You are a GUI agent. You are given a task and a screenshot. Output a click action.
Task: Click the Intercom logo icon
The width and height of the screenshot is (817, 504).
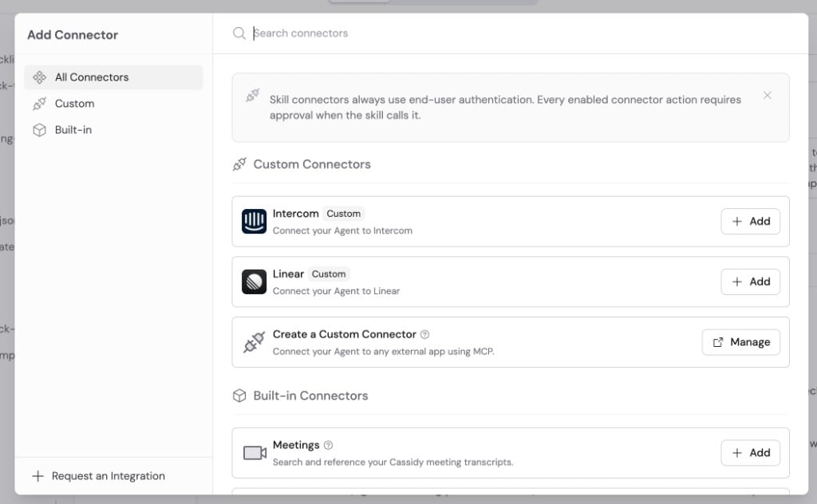[x=255, y=221]
